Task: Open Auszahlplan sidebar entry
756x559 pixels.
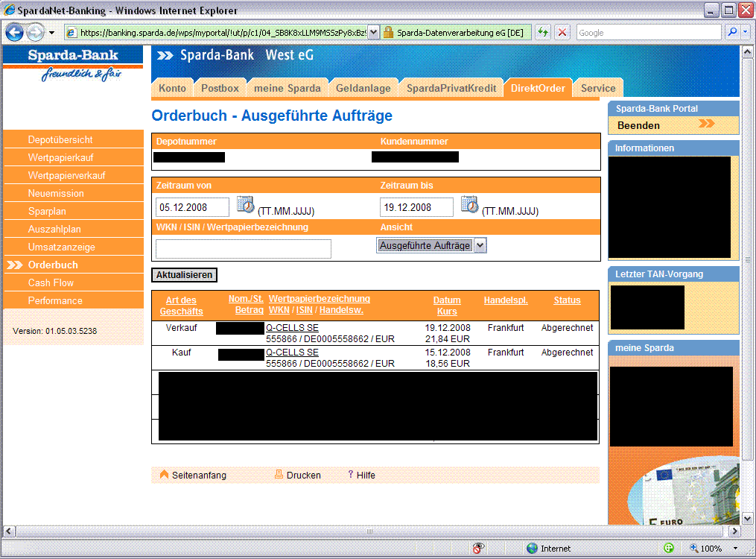Action: [x=73, y=229]
